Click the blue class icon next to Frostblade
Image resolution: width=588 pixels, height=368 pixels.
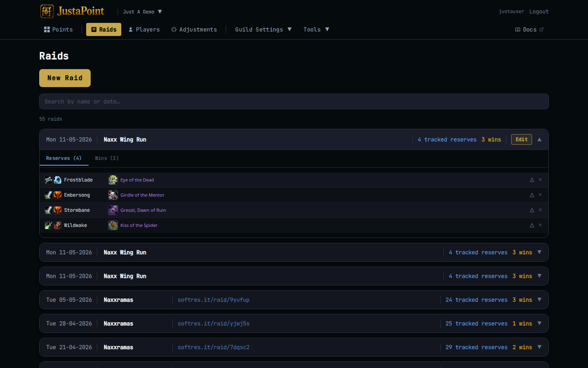(58, 180)
